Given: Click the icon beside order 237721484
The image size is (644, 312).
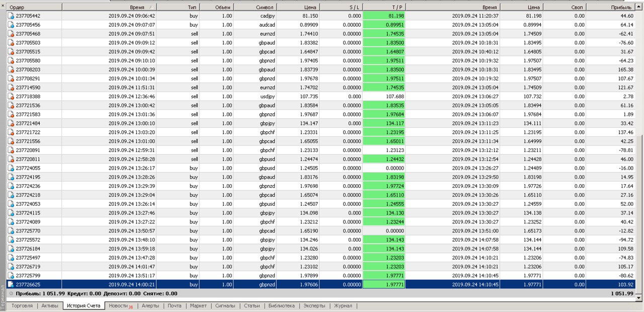Looking at the screenshot, I should (x=11, y=123).
